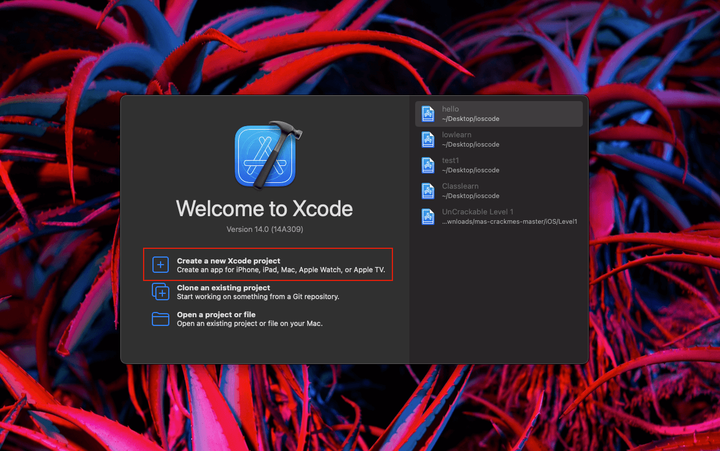Image resolution: width=720 pixels, height=451 pixels.
Task: Open UnCrackable Level 1 recent project
Action: coord(499,217)
